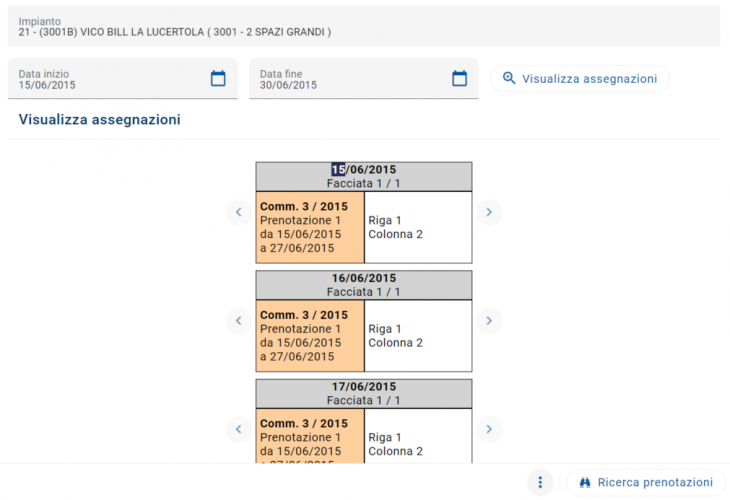Go to previous facciata for 17/06/2015
This screenshot has height=500, width=730.
click(x=238, y=429)
